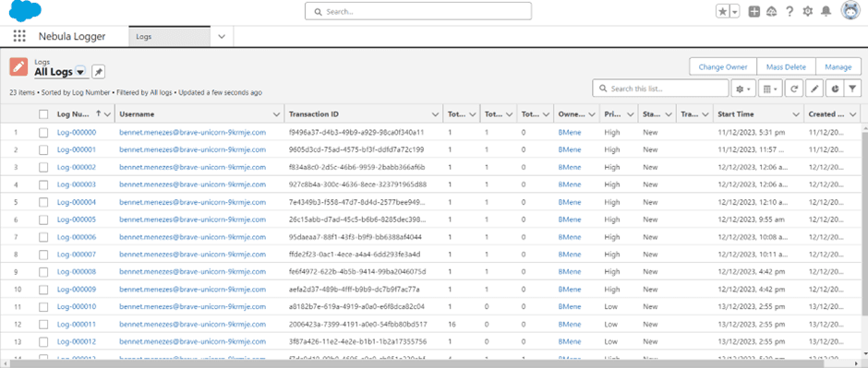Switch to the Logs tab
Screen dimensions: 868x368
pos(169,37)
